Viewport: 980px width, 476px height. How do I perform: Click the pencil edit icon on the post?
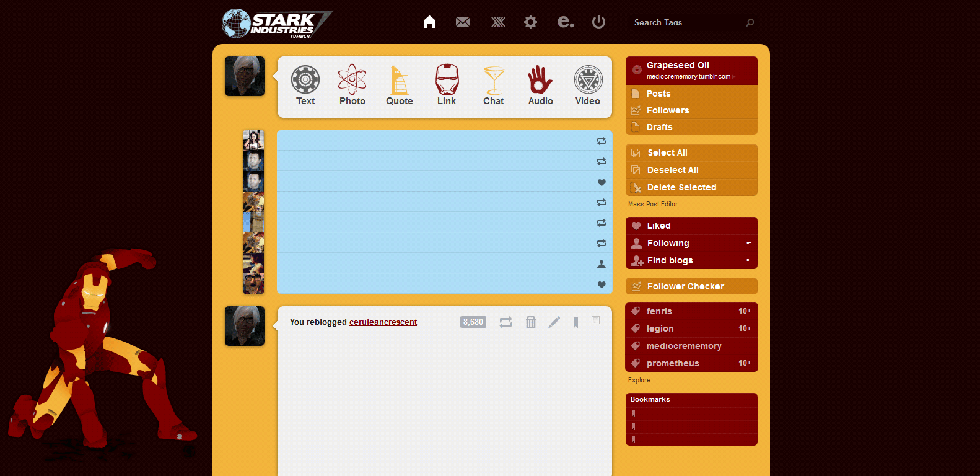(554, 322)
